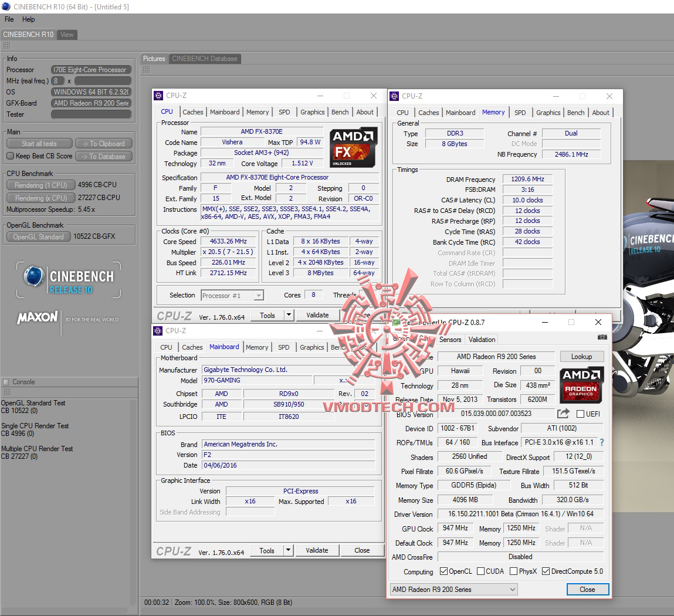The width and height of the screenshot is (674, 616).
Task: Toggle the PhysX checkbox
Action: click(513, 571)
